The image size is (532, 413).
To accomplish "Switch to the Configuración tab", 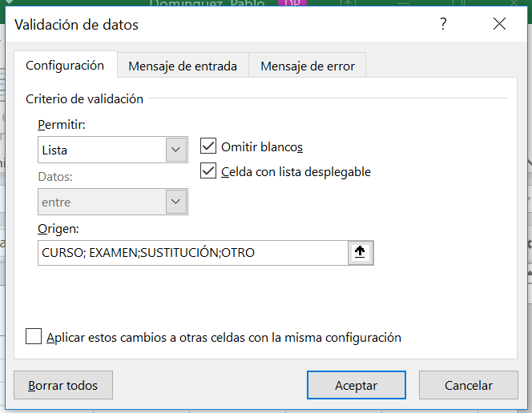I will pos(65,65).
